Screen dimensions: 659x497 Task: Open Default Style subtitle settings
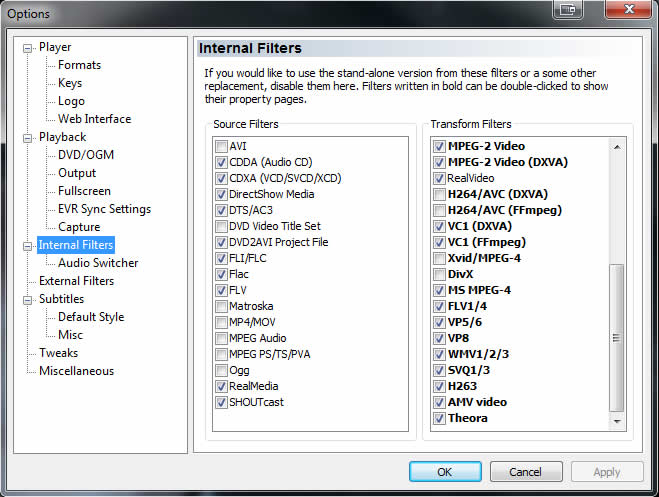(91, 317)
